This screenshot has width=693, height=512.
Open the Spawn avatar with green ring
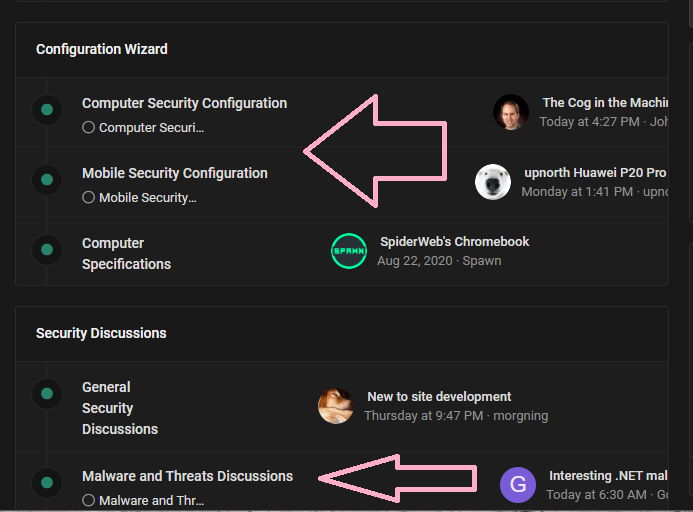[349, 251]
